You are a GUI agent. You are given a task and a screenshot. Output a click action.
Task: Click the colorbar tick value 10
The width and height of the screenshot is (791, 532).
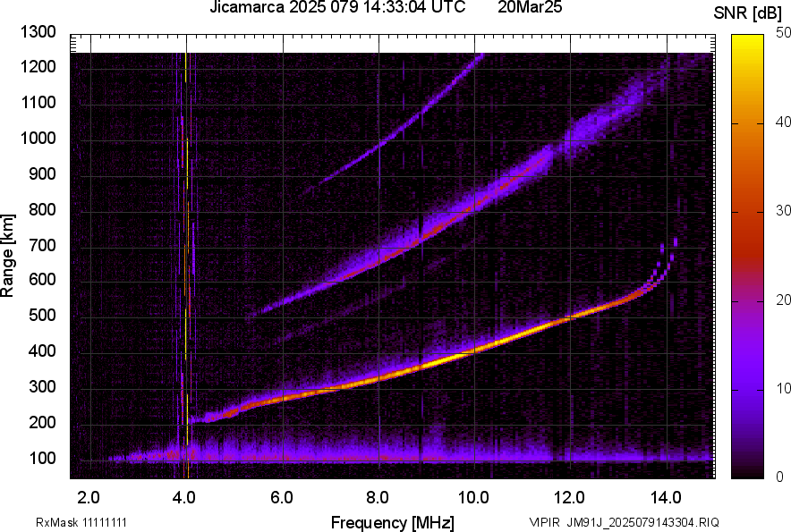784,388
